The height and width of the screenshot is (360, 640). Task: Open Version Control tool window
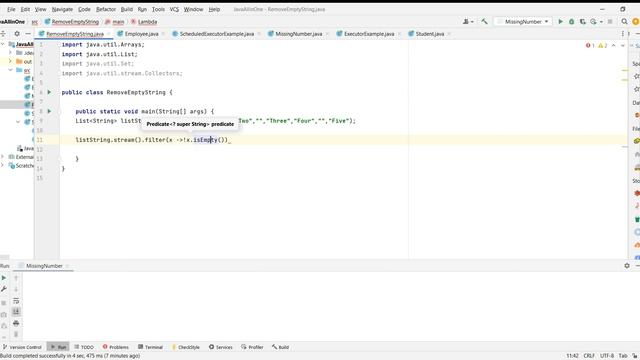click(22, 347)
